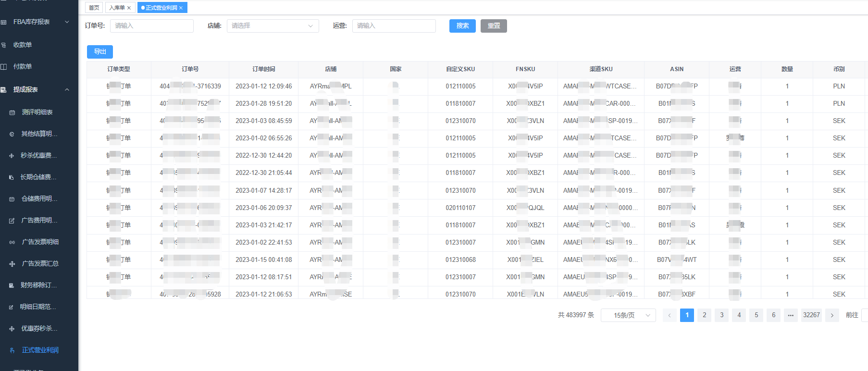Switch to the 首页 tab
The image size is (868, 371).
(94, 8)
